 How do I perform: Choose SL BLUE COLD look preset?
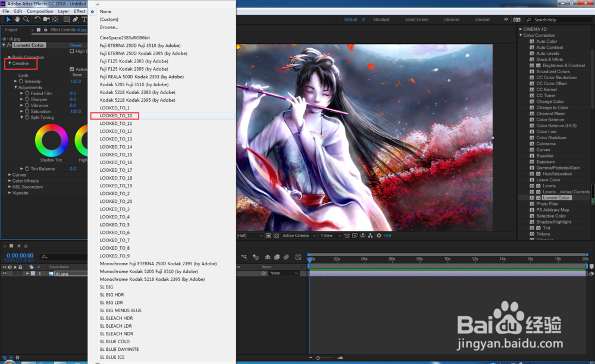pos(115,341)
